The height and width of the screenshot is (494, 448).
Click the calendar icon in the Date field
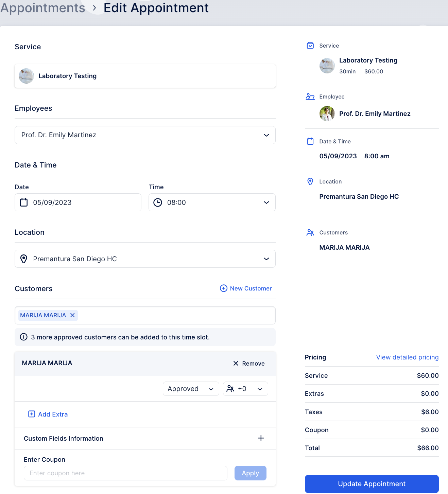(x=23, y=202)
